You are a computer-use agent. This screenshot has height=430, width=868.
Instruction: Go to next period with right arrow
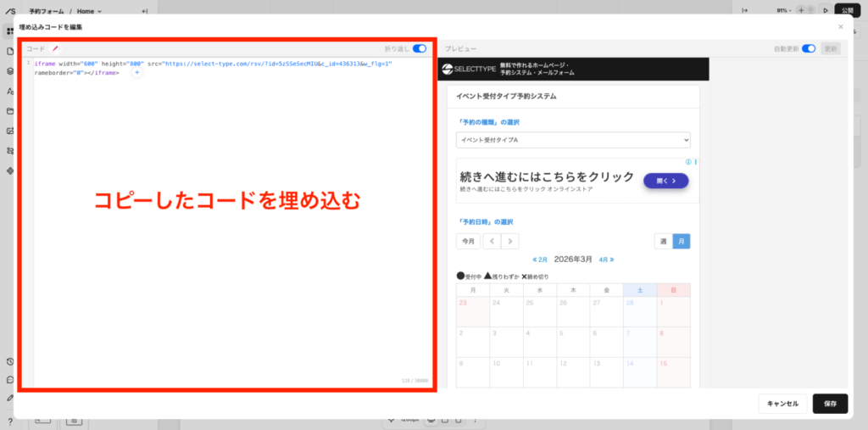coord(509,241)
